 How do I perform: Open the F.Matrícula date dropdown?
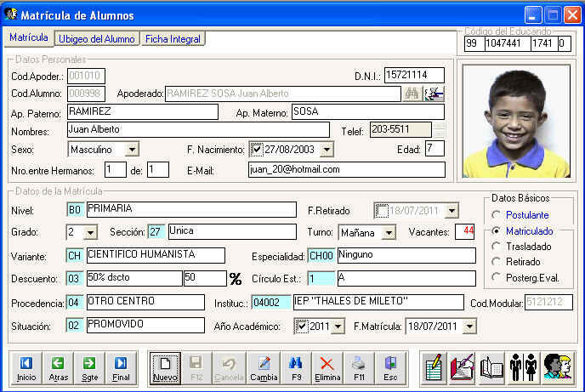pyautogui.click(x=469, y=326)
